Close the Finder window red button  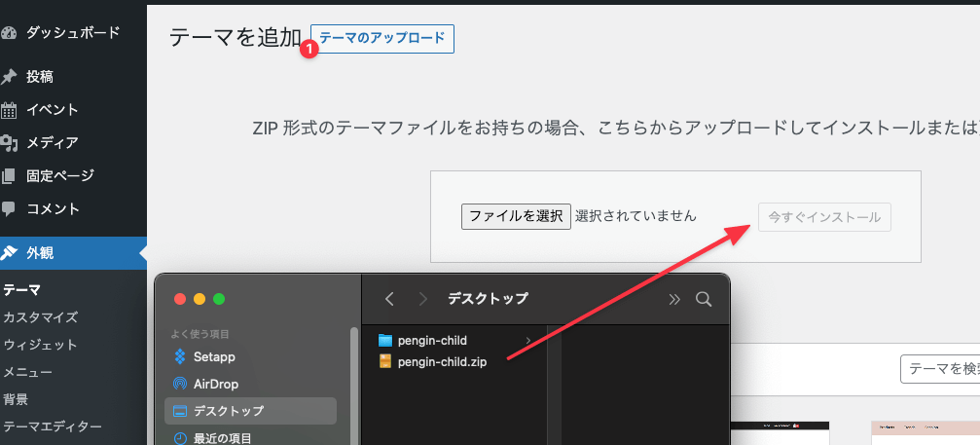coord(180,299)
